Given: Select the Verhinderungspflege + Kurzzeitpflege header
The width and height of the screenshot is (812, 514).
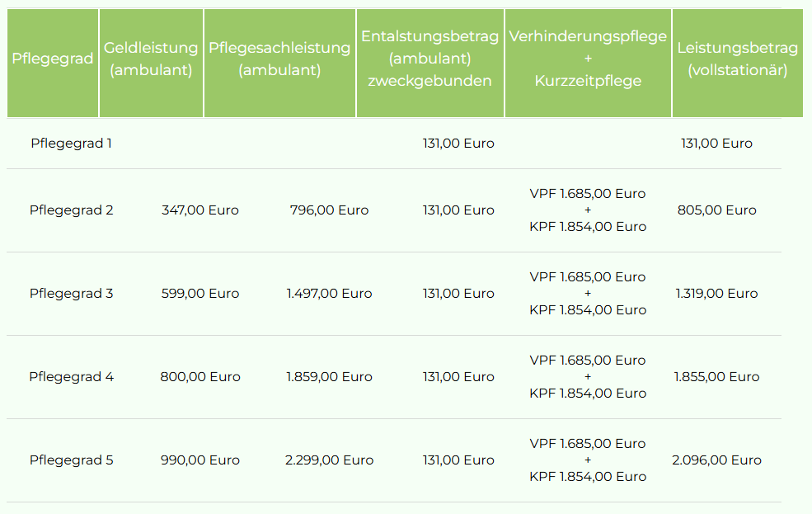Looking at the screenshot, I should 588,59.
